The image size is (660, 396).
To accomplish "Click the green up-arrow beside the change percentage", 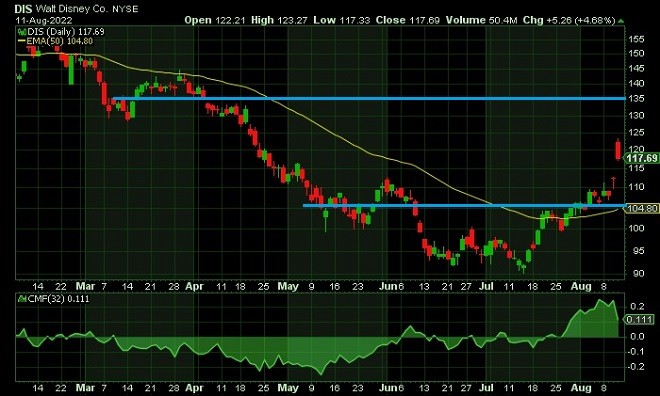I will (x=621, y=21).
